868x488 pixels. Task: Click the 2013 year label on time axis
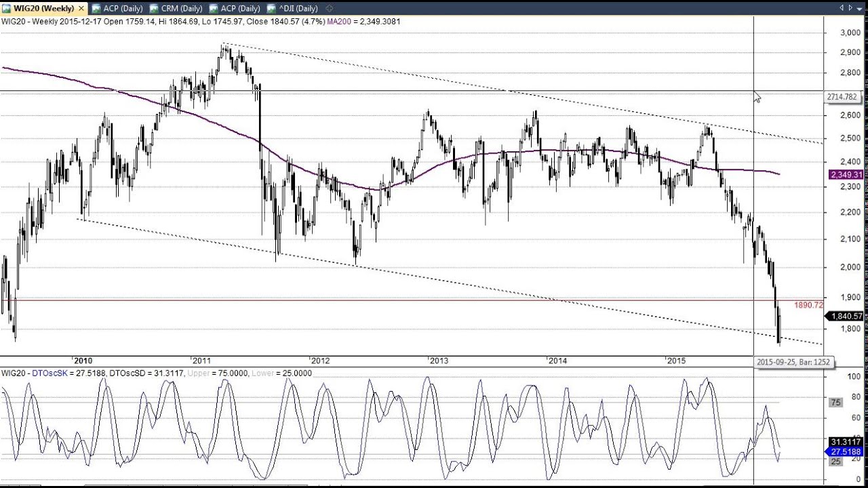(x=439, y=361)
